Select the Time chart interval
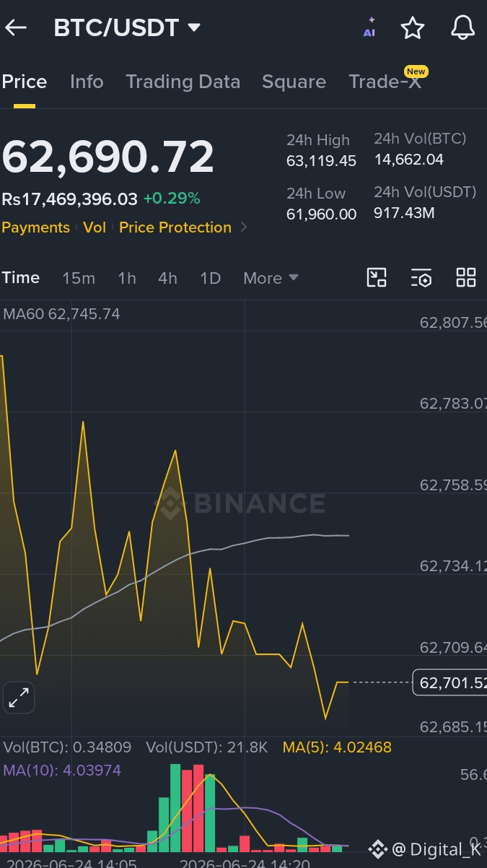Screen dimensions: 487x868 click(21, 277)
